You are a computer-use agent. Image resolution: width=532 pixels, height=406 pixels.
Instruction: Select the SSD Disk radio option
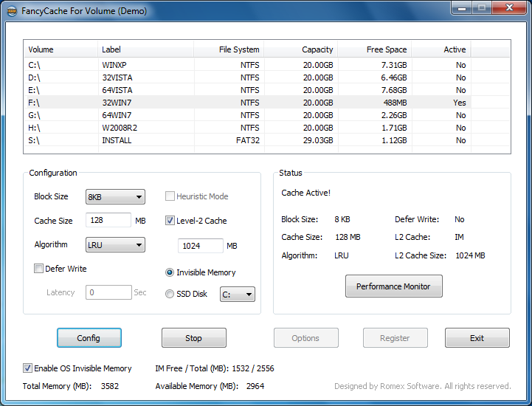170,294
